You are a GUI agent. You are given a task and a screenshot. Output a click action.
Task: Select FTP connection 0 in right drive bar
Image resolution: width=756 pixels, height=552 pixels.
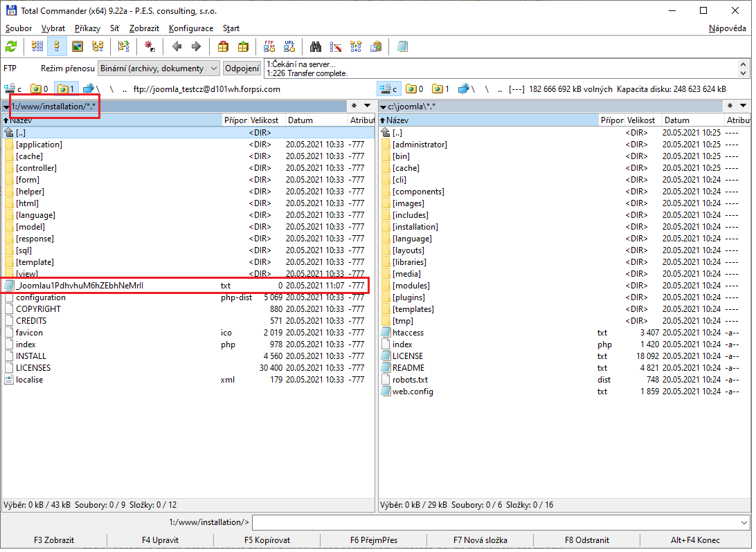click(x=415, y=89)
